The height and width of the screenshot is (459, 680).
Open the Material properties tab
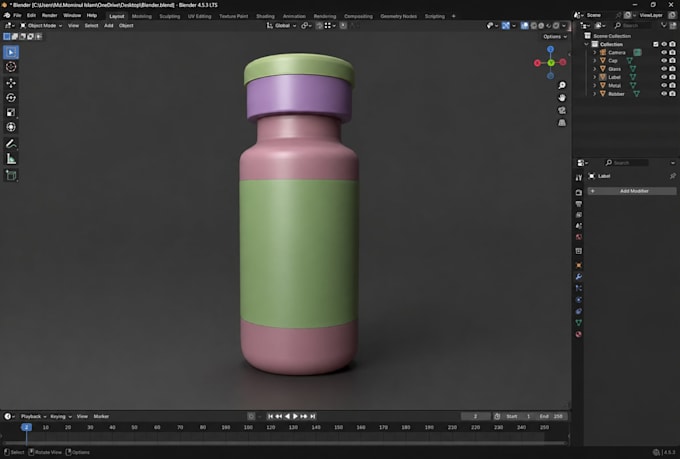(x=579, y=334)
